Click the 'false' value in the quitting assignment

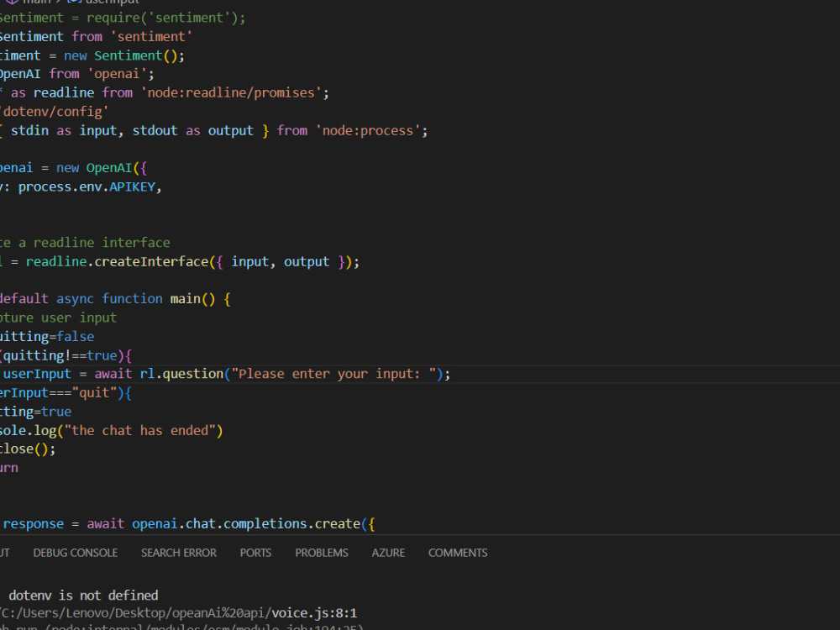(x=76, y=337)
